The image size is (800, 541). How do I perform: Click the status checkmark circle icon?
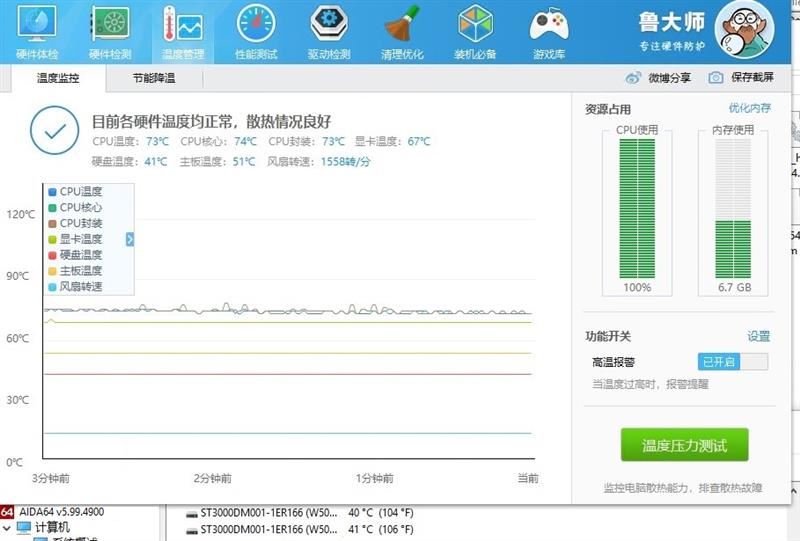coord(55,131)
